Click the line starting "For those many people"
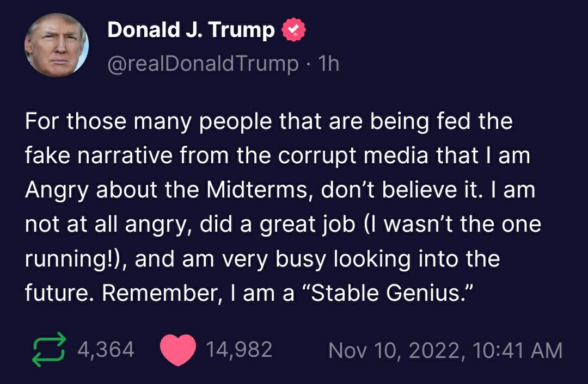The image size is (588, 384). tap(269, 122)
